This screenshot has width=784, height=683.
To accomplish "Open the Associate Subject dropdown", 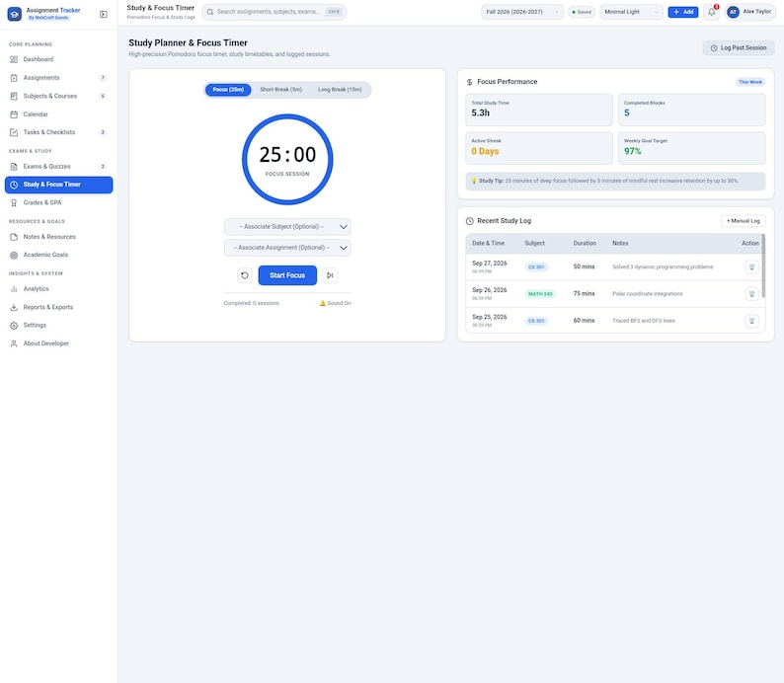I will [287, 227].
